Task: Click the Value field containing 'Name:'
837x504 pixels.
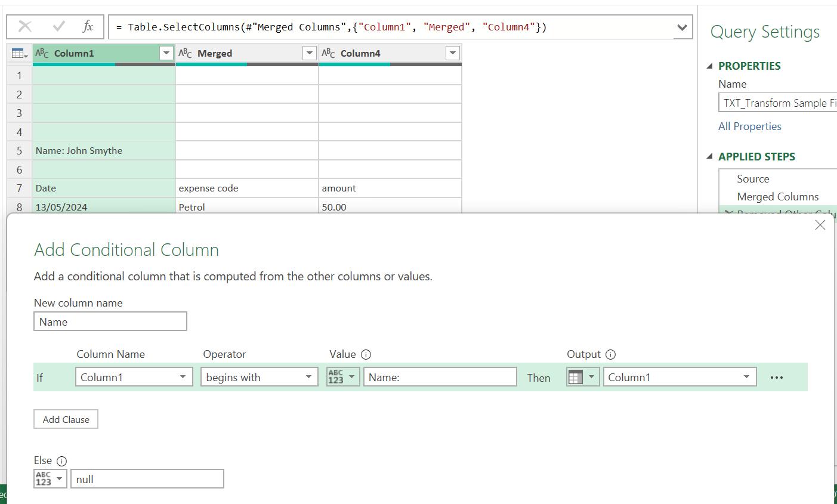Action: point(440,377)
